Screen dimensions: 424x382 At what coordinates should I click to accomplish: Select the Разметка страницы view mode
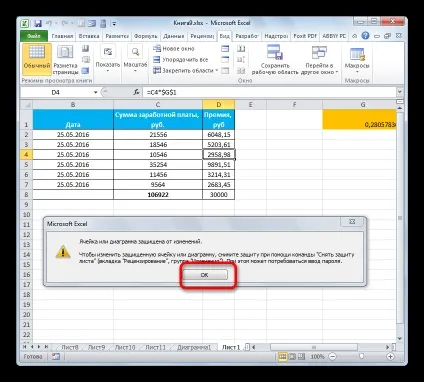(x=65, y=60)
